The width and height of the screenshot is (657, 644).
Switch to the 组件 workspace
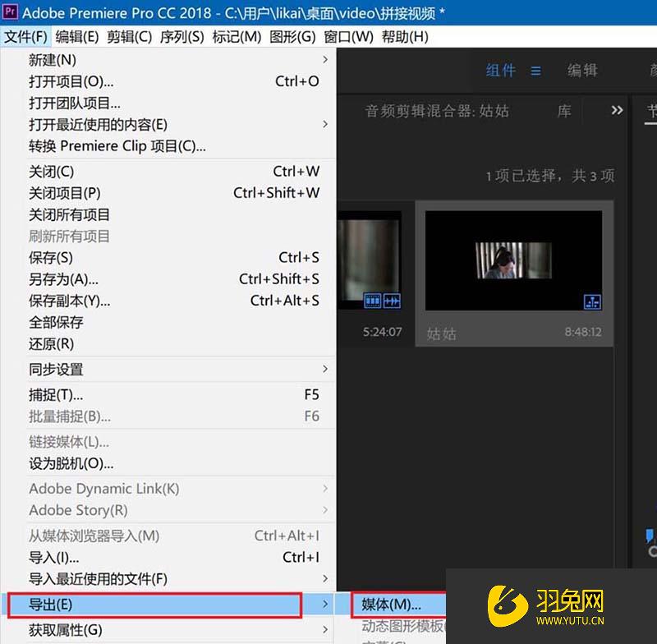click(x=501, y=71)
